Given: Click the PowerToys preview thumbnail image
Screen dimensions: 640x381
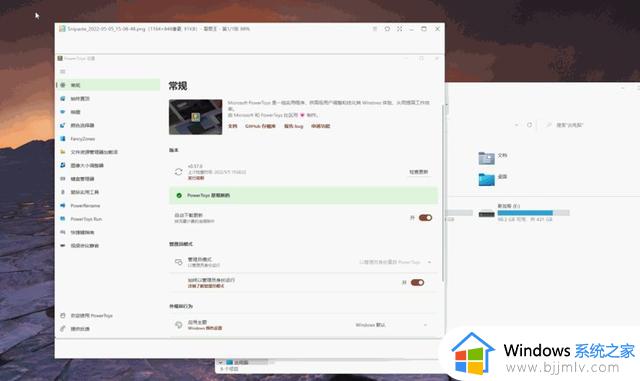Looking at the screenshot, I should [x=196, y=117].
